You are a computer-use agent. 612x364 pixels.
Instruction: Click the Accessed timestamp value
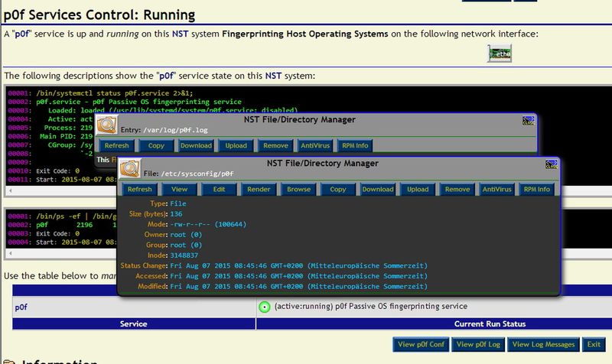click(x=298, y=276)
